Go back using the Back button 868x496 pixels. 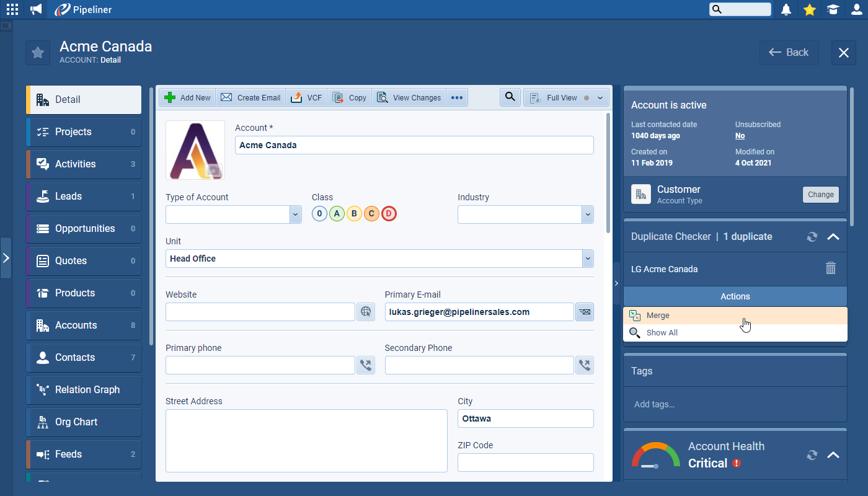pyautogui.click(x=789, y=53)
